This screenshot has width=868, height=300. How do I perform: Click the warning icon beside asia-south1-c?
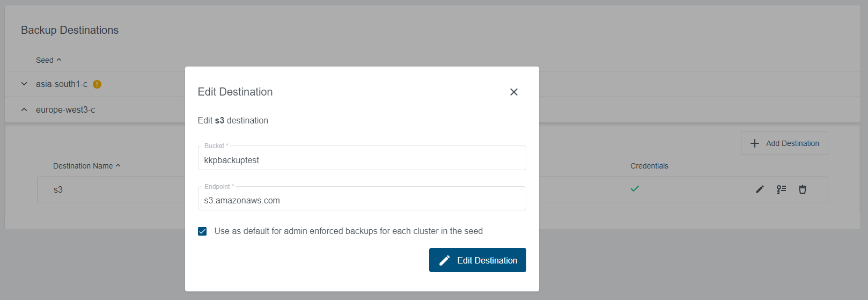[x=97, y=84]
